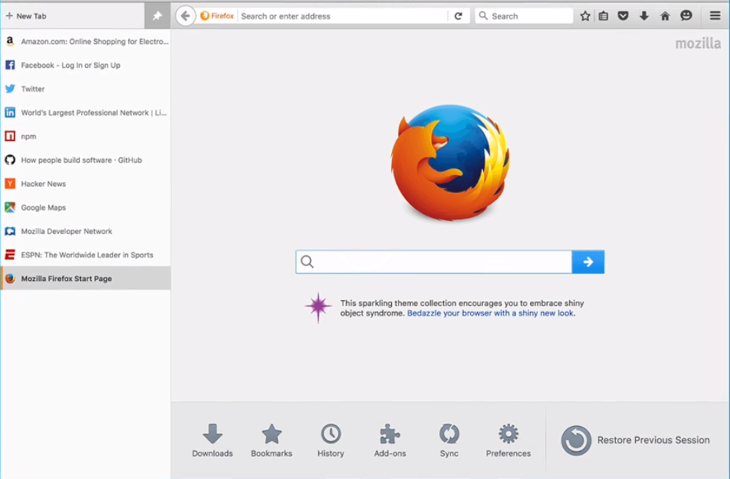Open Firefox Hello smiley chat icon
This screenshot has width=730, height=479.
[x=686, y=16]
